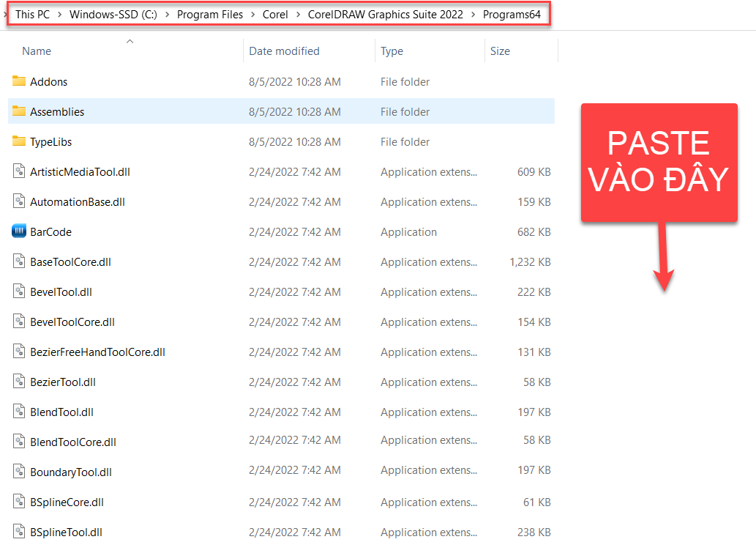756x542 pixels.
Task: Select BSplineTool.dll file name
Action: [66, 532]
